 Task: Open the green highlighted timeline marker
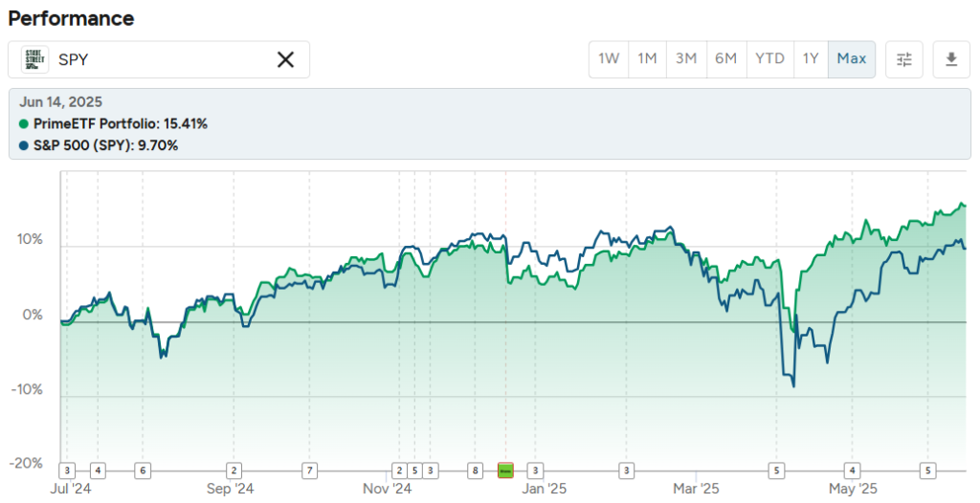point(505,470)
